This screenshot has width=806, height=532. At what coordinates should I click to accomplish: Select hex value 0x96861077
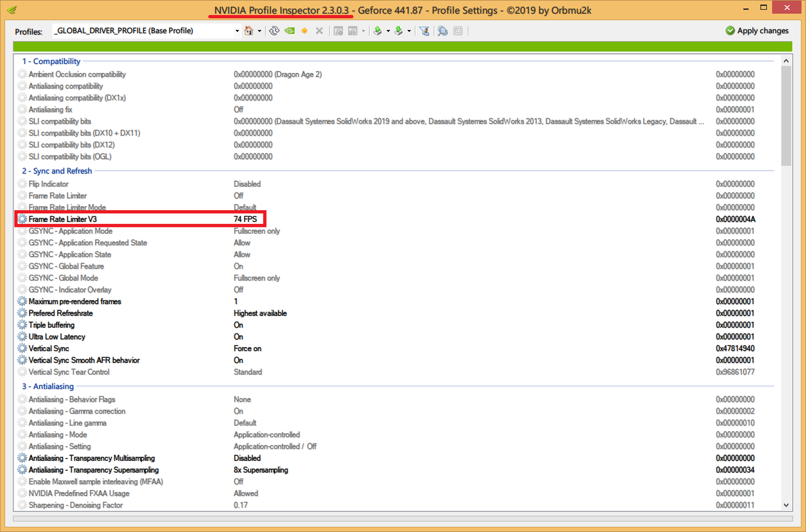click(735, 372)
